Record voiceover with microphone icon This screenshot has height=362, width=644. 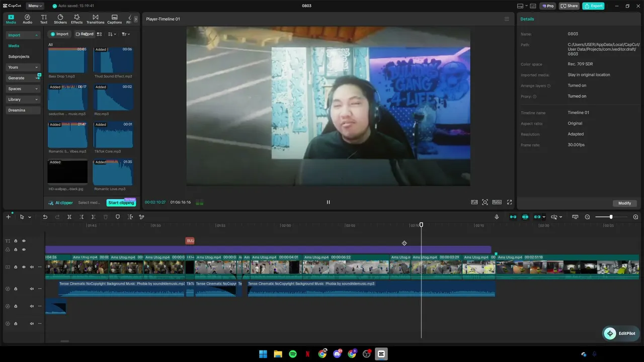point(497,217)
